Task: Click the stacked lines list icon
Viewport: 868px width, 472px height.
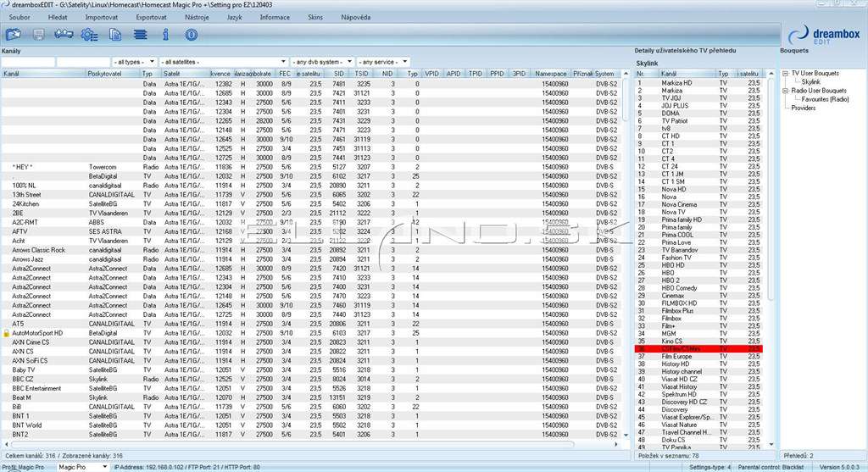Action: 141,35
